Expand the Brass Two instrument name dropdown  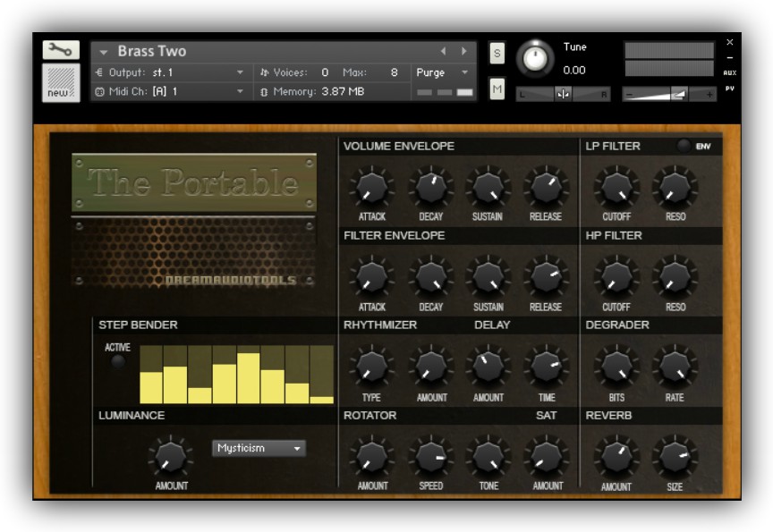pyautogui.click(x=104, y=52)
